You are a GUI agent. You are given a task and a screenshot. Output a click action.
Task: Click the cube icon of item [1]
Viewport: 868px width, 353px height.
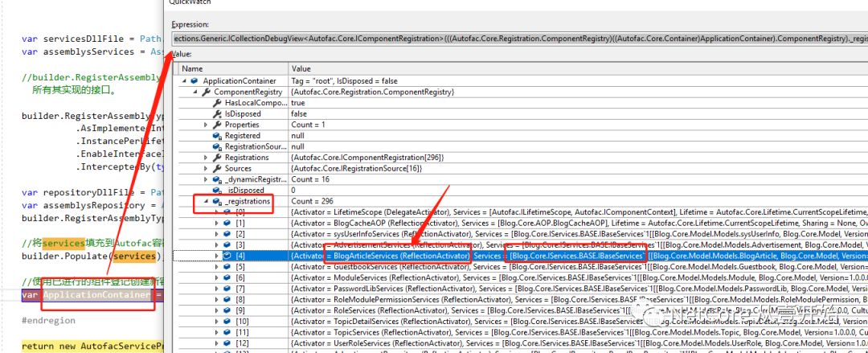(x=227, y=223)
